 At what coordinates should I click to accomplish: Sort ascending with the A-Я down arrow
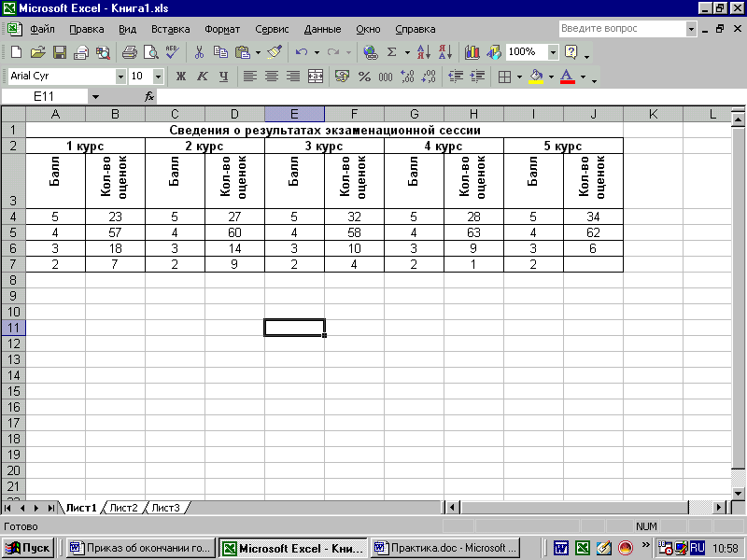[424, 52]
